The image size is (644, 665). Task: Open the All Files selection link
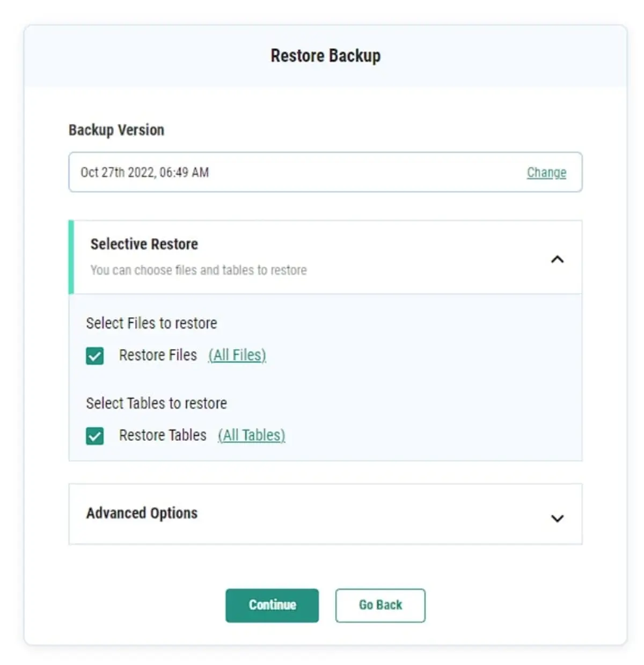237,355
